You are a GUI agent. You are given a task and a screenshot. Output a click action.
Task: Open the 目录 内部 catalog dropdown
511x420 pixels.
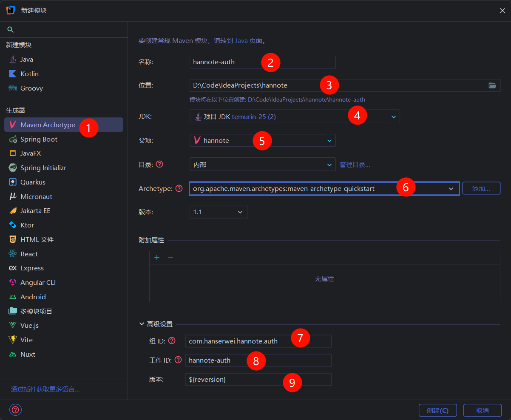point(329,165)
